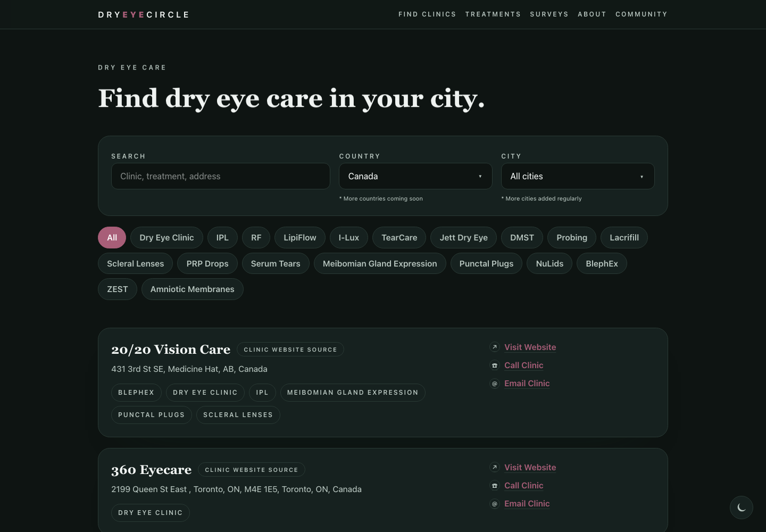The width and height of the screenshot is (766, 532).
Task: Click the 360 Eyecare clinic title
Action: coord(152,470)
